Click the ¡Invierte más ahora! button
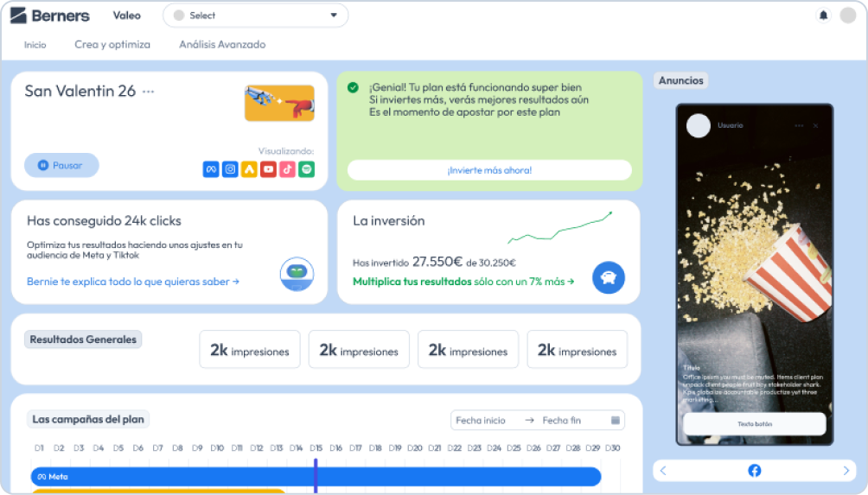The width and height of the screenshot is (868, 495). tap(489, 170)
